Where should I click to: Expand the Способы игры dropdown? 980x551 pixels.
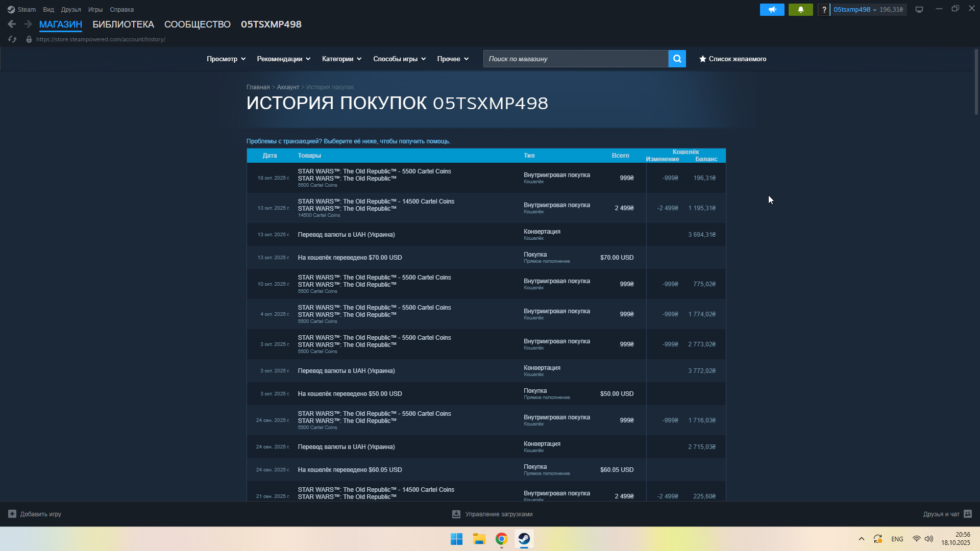(x=399, y=59)
